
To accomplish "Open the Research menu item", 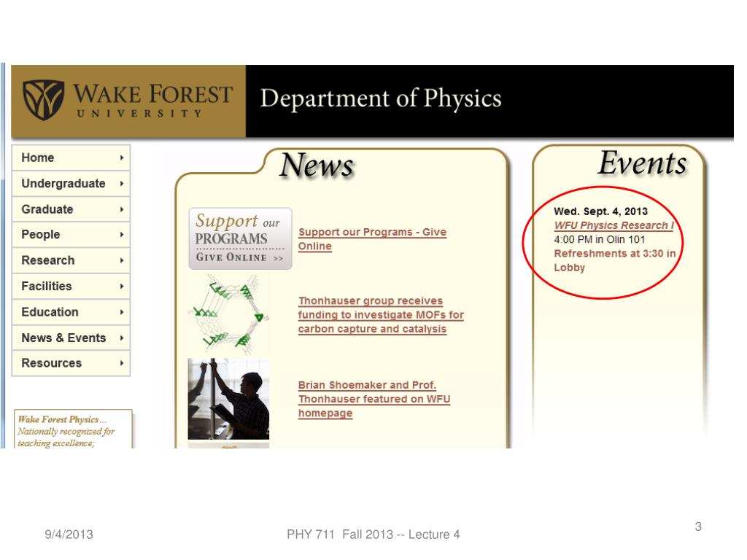I will coord(71,260).
